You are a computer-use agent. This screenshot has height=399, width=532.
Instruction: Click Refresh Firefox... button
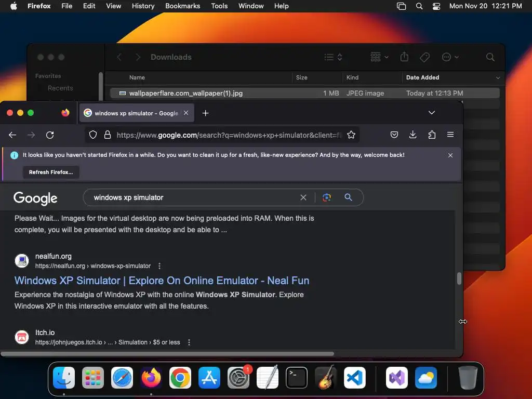pos(51,172)
